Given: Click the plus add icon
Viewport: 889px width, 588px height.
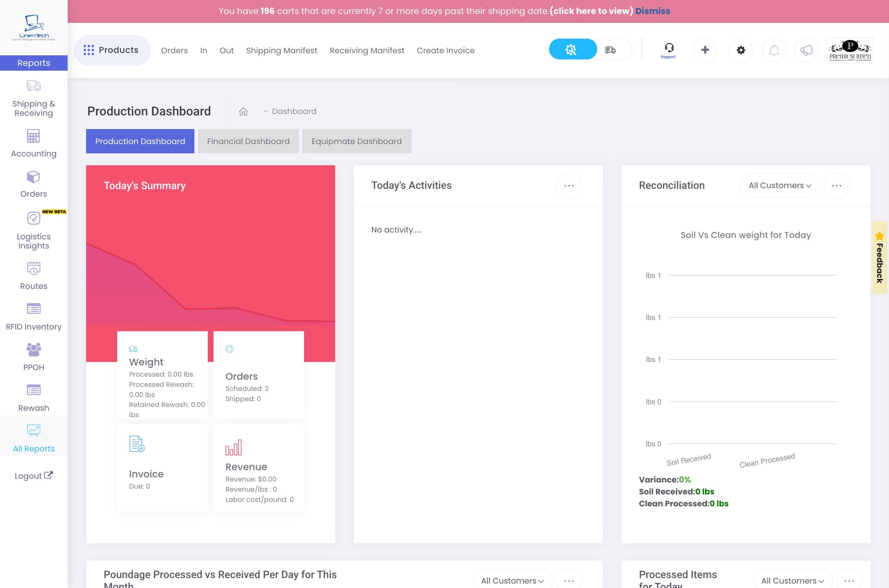Looking at the screenshot, I should (705, 50).
